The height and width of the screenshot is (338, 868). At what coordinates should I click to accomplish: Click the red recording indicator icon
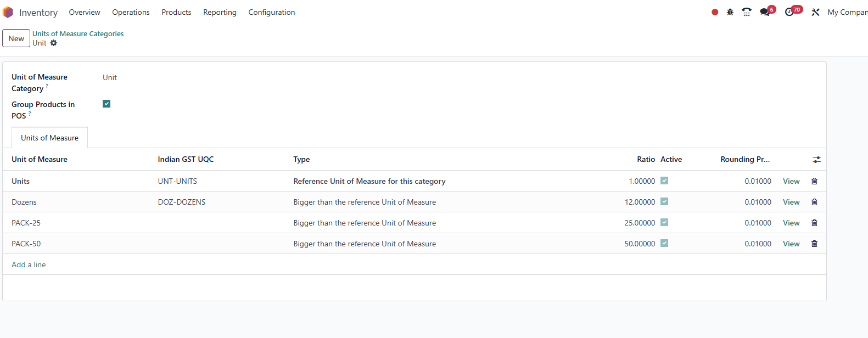click(715, 12)
